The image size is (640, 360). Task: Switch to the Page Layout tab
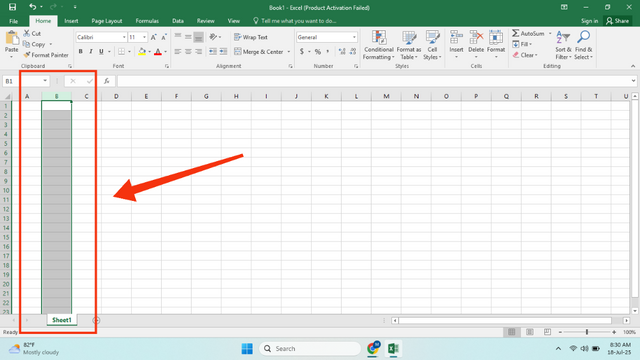pos(107,21)
